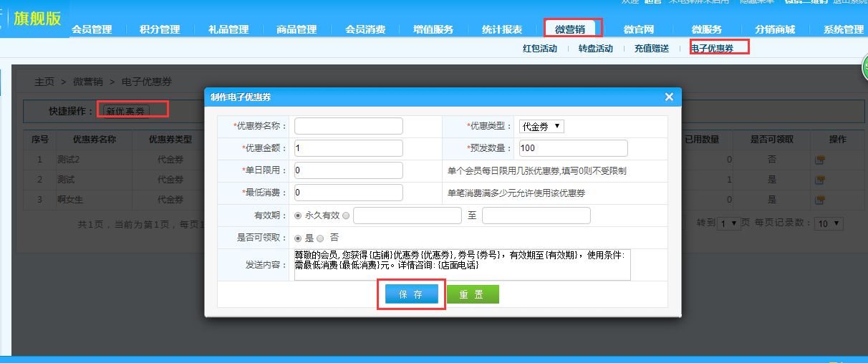Open the 转到 page number dropdown
This screenshot has width=868, height=363.
729,224
